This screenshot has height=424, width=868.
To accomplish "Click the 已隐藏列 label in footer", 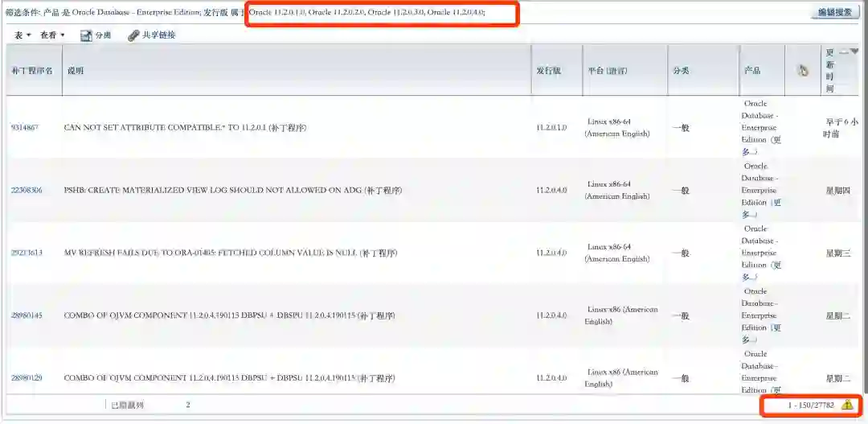I will [x=127, y=405].
